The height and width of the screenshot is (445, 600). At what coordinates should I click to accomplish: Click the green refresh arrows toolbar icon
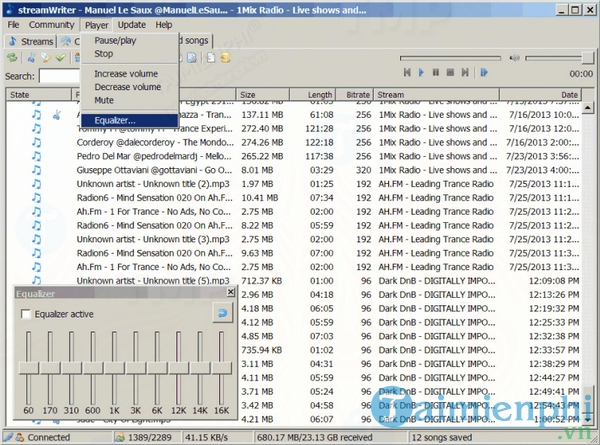(12, 58)
